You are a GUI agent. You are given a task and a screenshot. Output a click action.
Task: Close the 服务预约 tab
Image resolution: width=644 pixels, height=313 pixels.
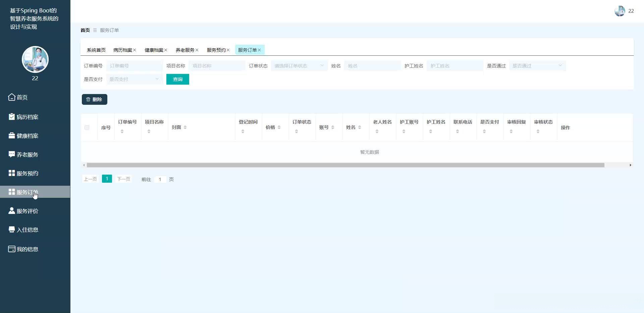[228, 50]
